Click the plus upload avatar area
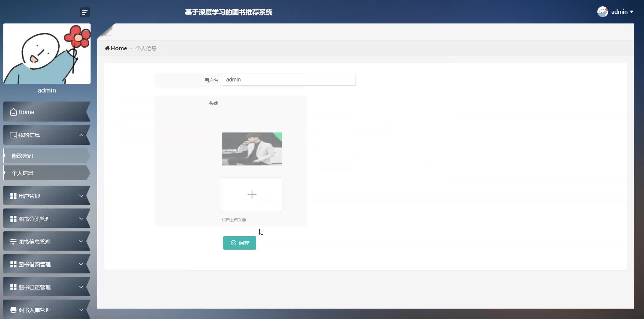 [252, 194]
